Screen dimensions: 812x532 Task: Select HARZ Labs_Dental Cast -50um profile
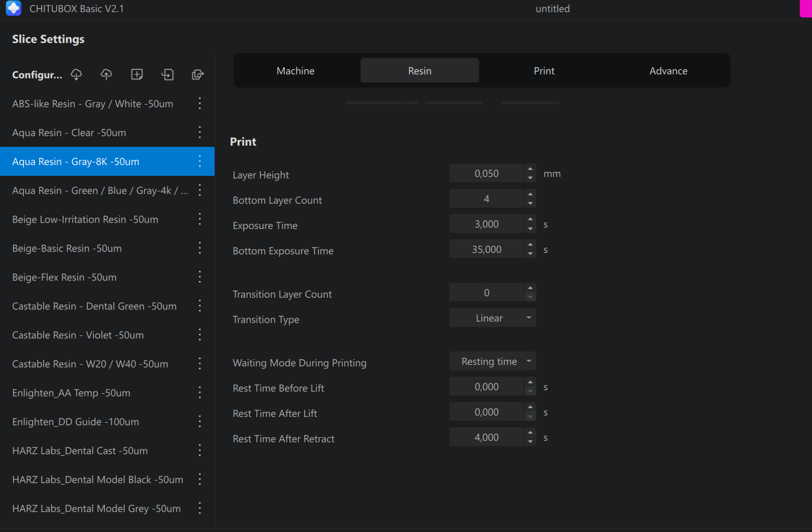(x=107, y=450)
